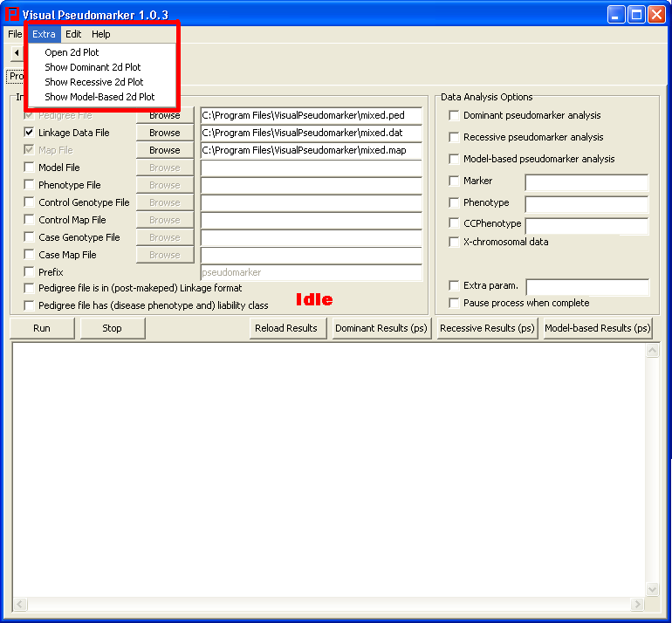
Task: Click the pseudomarker prefix field
Action: coord(312,272)
